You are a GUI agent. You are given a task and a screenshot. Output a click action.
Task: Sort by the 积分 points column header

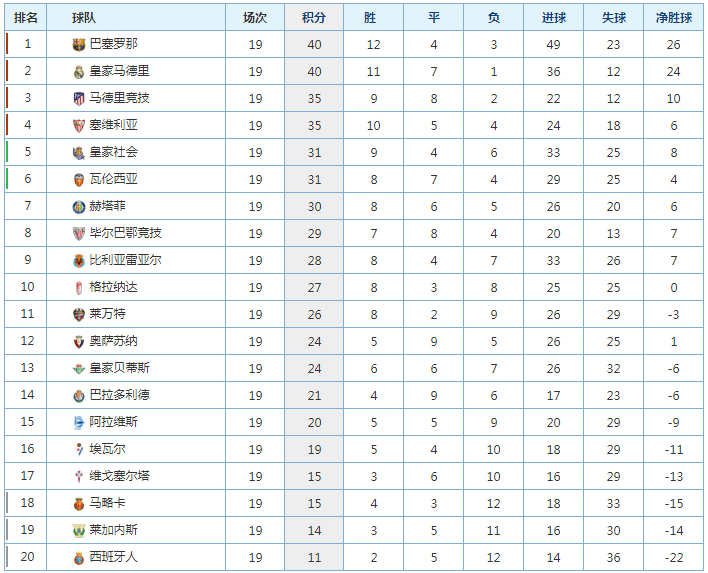(314, 18)
